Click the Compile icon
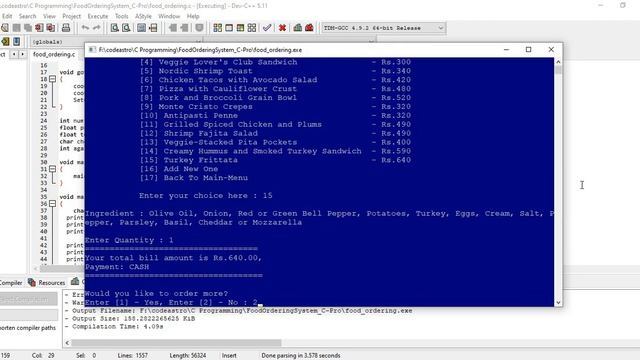This screenshot has width=640, height=360. (218, 28)
